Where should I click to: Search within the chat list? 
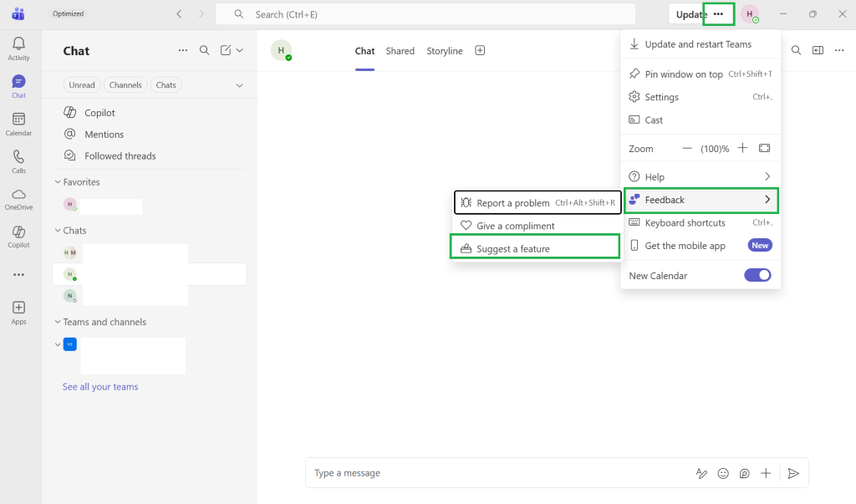pyautogui.click(x=204, y=50)
